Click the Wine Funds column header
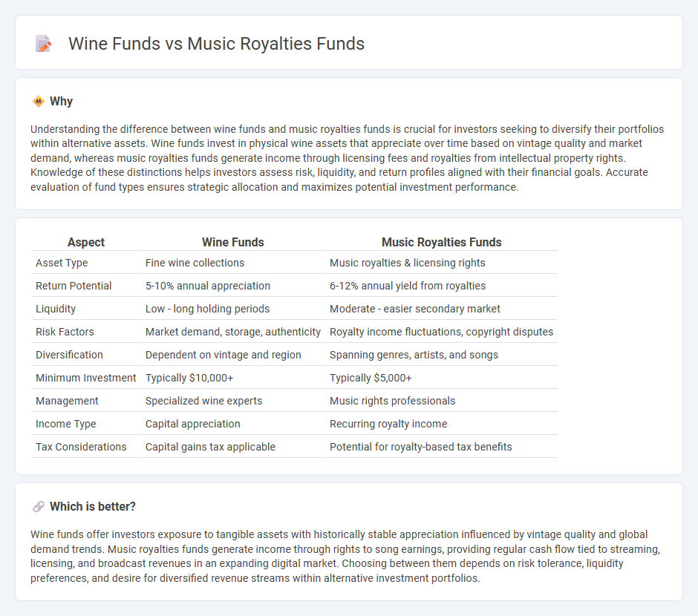This screenshot has width=698, height=616. click(x=233, y=242)
